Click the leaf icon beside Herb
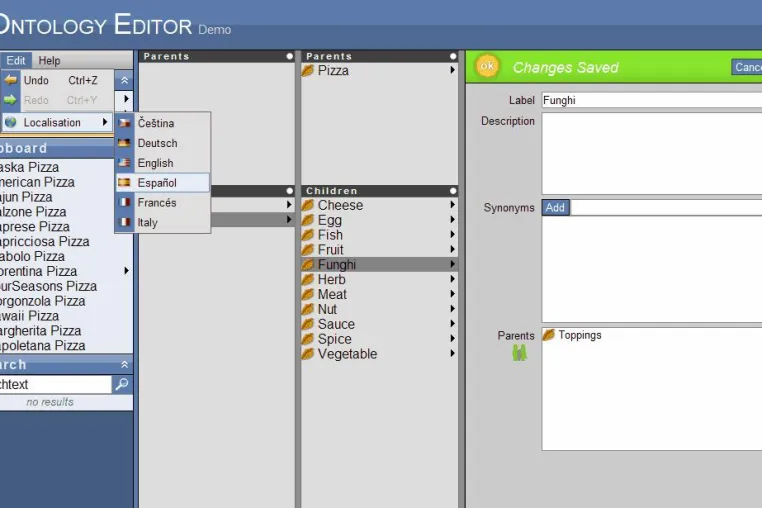This screenshot has height=508, width=762. (x=308, y=280)
